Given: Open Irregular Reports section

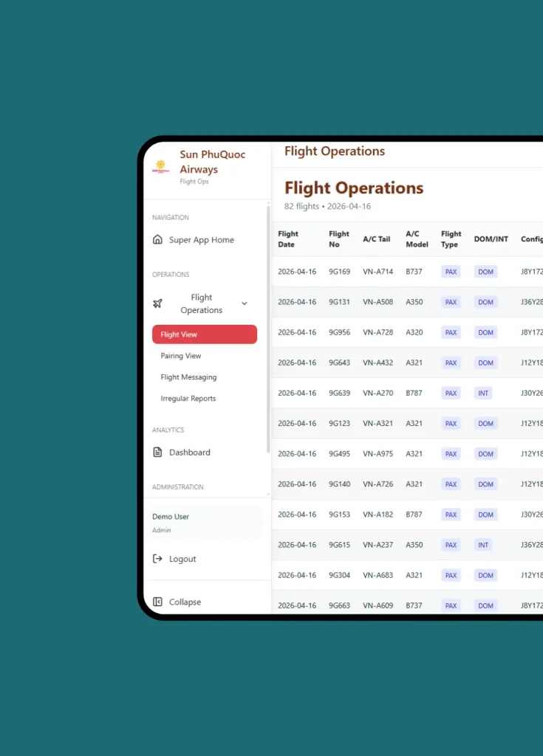Looking at the screenshot, I should point(188,399).
